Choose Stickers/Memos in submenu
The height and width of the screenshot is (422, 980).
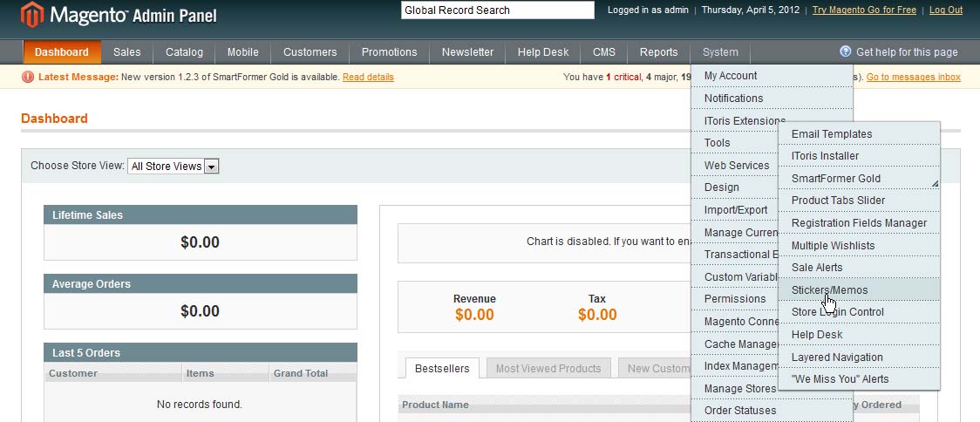(x=859, y=289)
